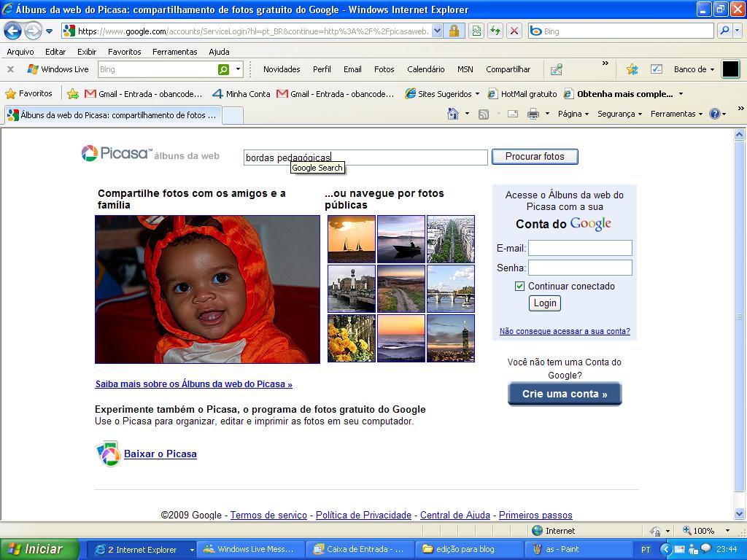Click the Baixar o Picasa link
747x560 pixels.
coord(160,454)
